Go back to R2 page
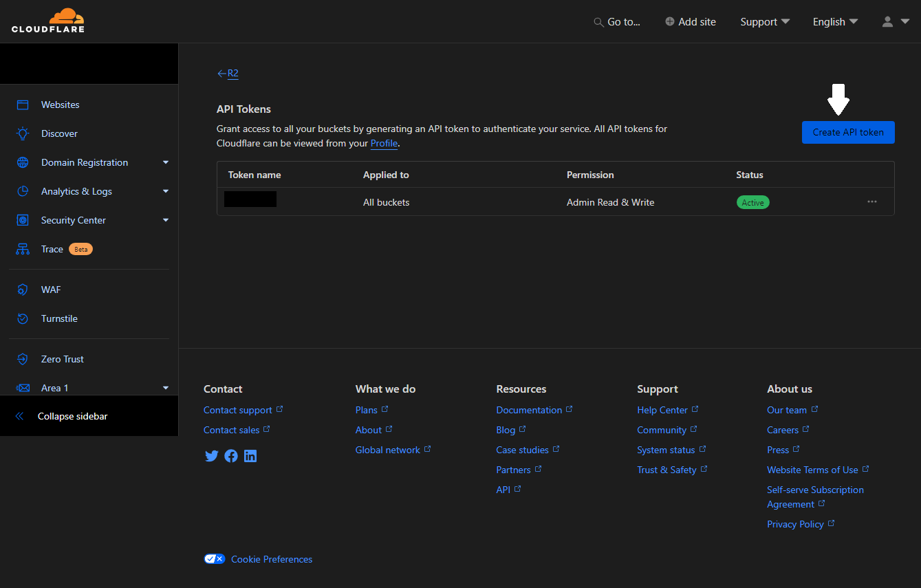The image size is (921, 588). (x=228, y=74)
